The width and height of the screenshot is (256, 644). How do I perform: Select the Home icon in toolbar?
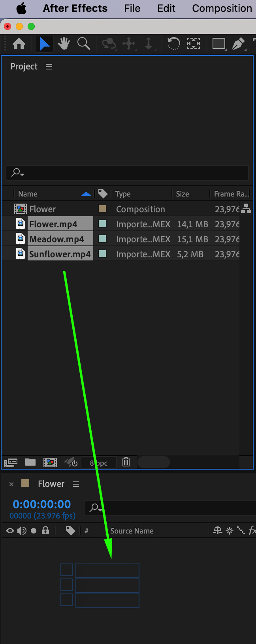click(19, 44)
